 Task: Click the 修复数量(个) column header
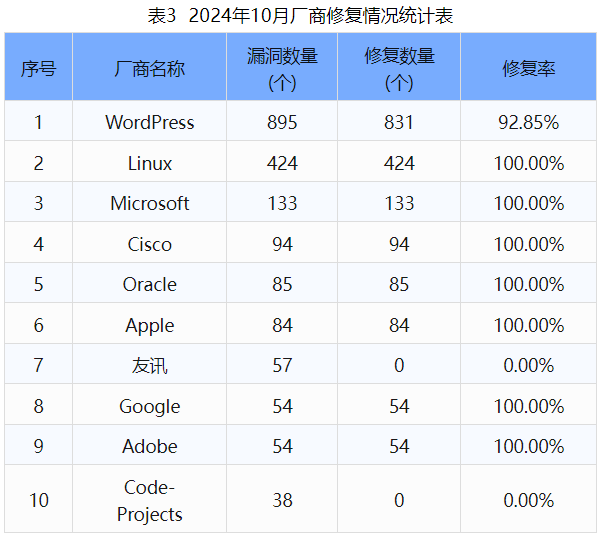click(399, 69)
